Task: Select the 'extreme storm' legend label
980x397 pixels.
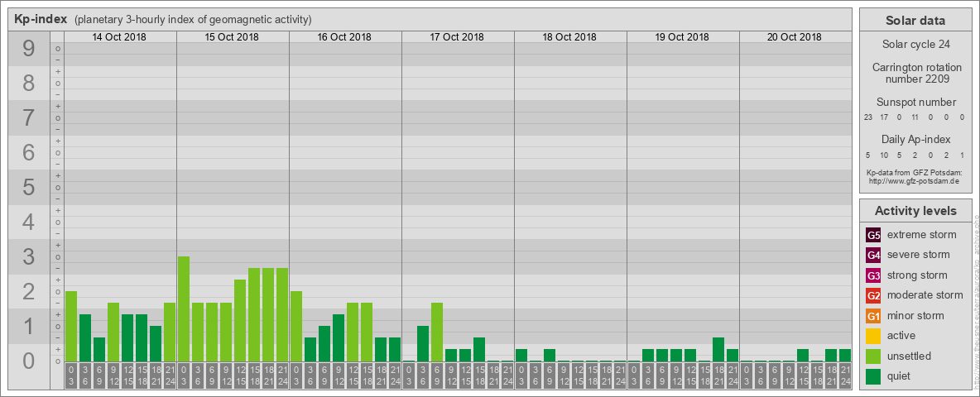Action: [x=922, y=235]
